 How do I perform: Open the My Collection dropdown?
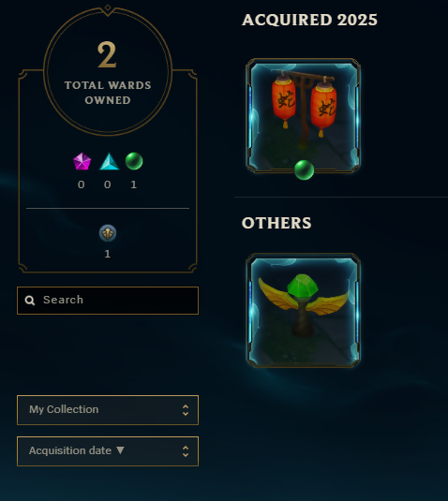(108, 410)
